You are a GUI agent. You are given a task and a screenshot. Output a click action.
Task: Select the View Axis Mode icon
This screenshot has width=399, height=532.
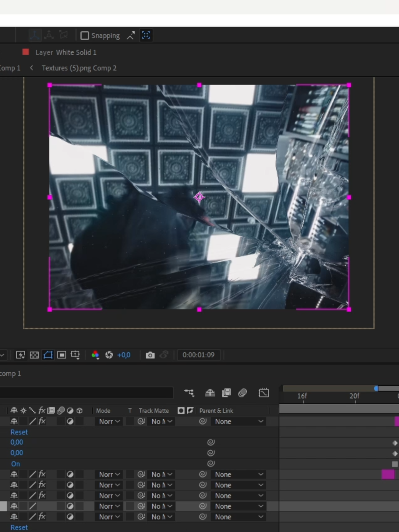coord(64,35)
